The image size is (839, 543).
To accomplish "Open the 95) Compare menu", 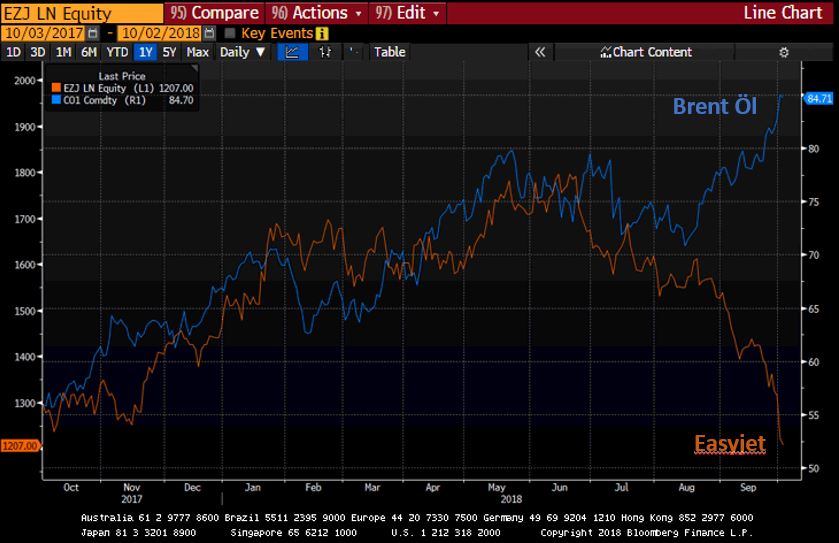I will coord(215,12).
